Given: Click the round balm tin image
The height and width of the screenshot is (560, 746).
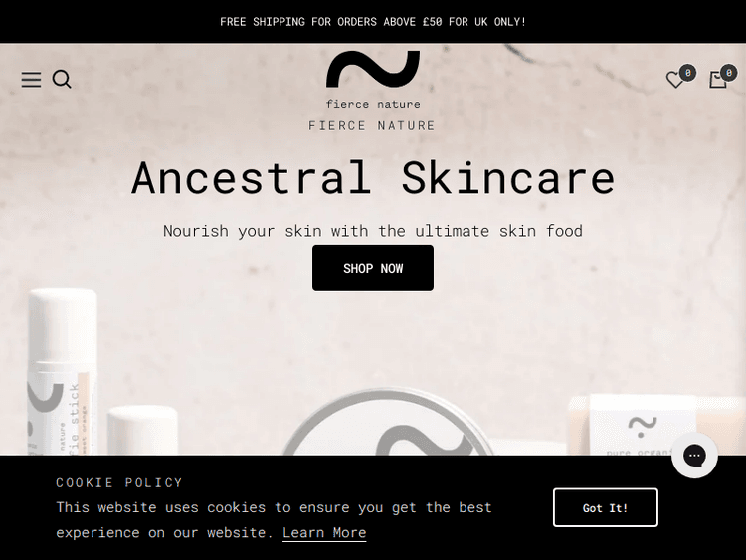Looking at the screenshot, I should [388, 422].
